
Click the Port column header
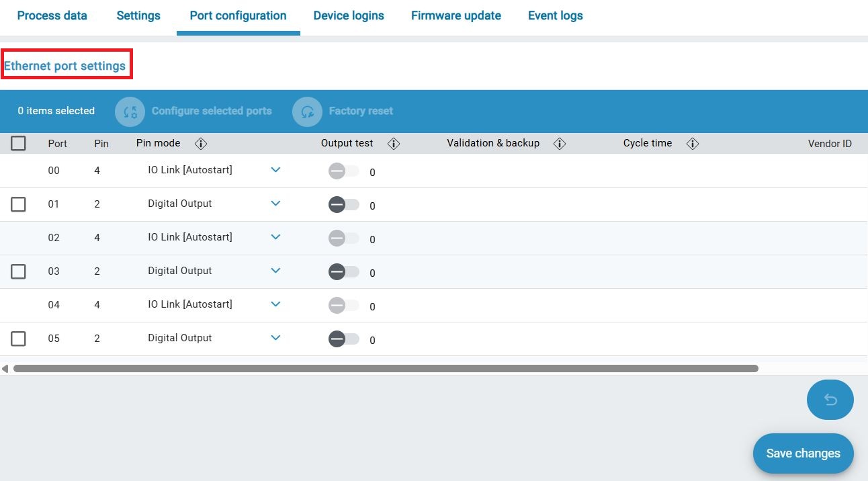pyautogui.click(x=58, y=144)
